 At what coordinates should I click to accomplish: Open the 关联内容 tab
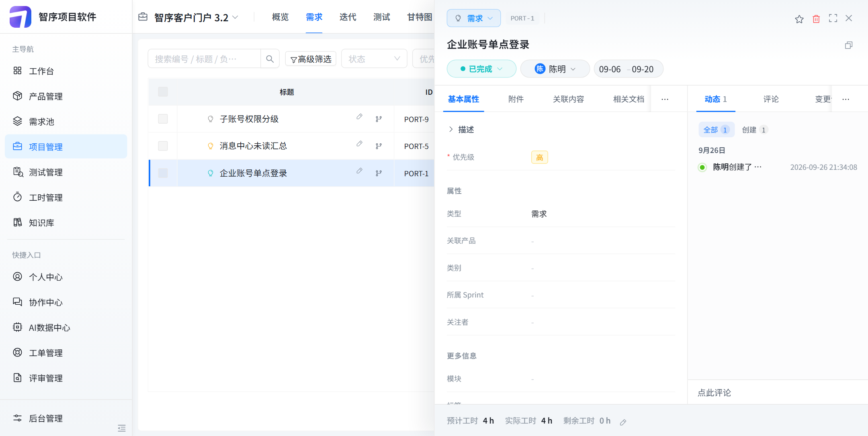(x=568, y=99)
